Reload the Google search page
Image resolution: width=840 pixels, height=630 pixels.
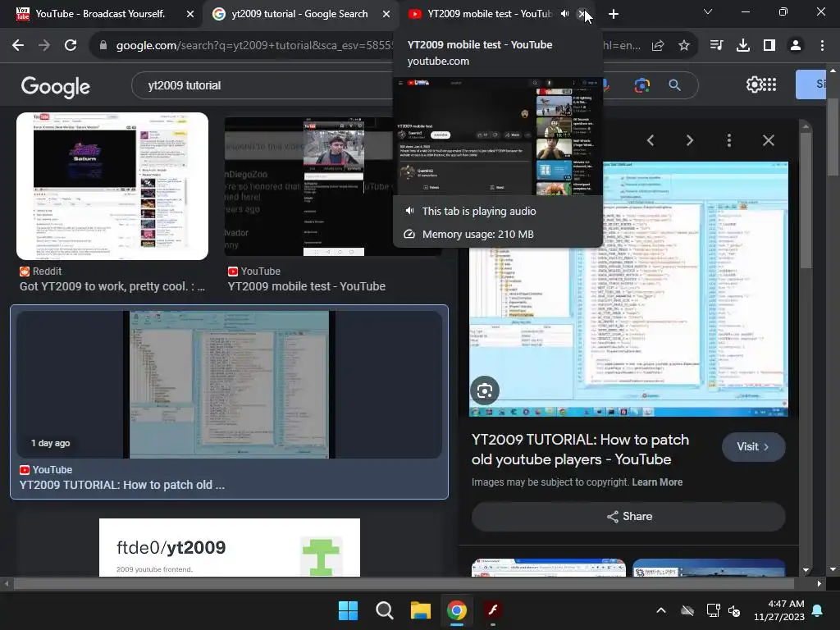click(71, 46)
